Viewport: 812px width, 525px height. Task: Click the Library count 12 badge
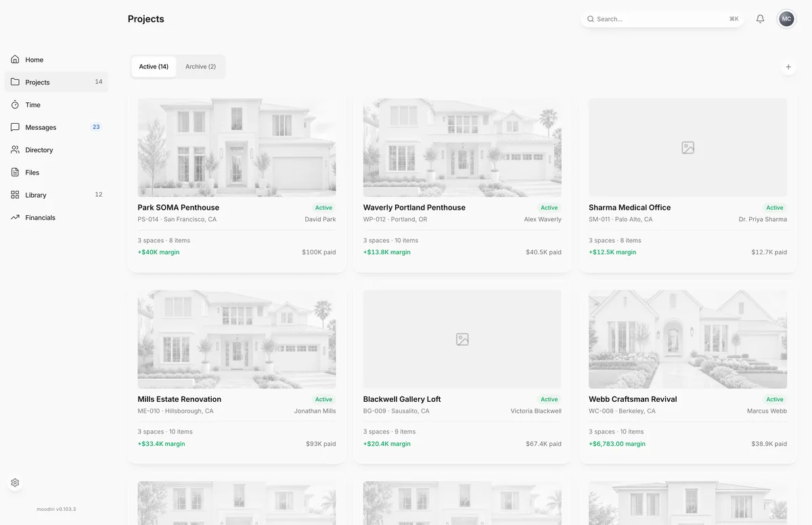point(99,194)
